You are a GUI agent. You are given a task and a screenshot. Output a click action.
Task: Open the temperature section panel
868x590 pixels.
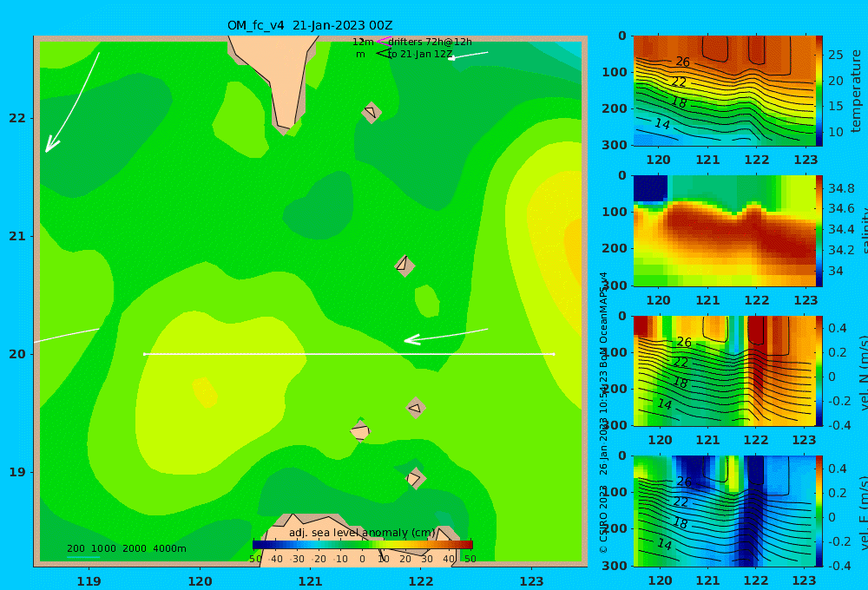point(724,91)
